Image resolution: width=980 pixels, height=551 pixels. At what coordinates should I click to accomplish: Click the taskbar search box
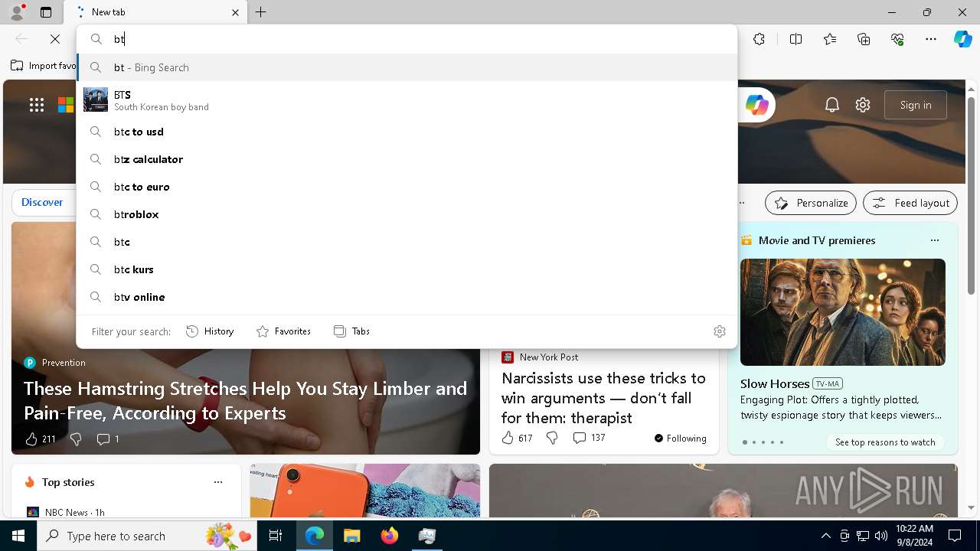pyautogui.click(x=147, y=536)
